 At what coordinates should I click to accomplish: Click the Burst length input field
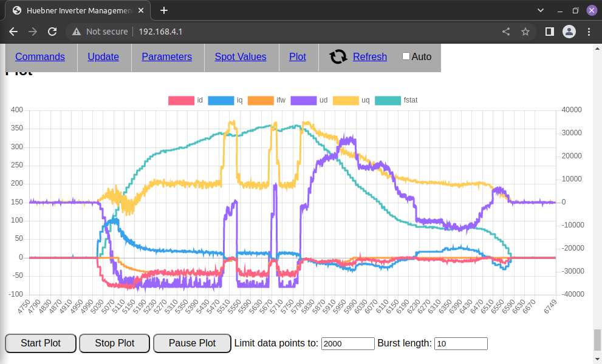pos(461,343)
